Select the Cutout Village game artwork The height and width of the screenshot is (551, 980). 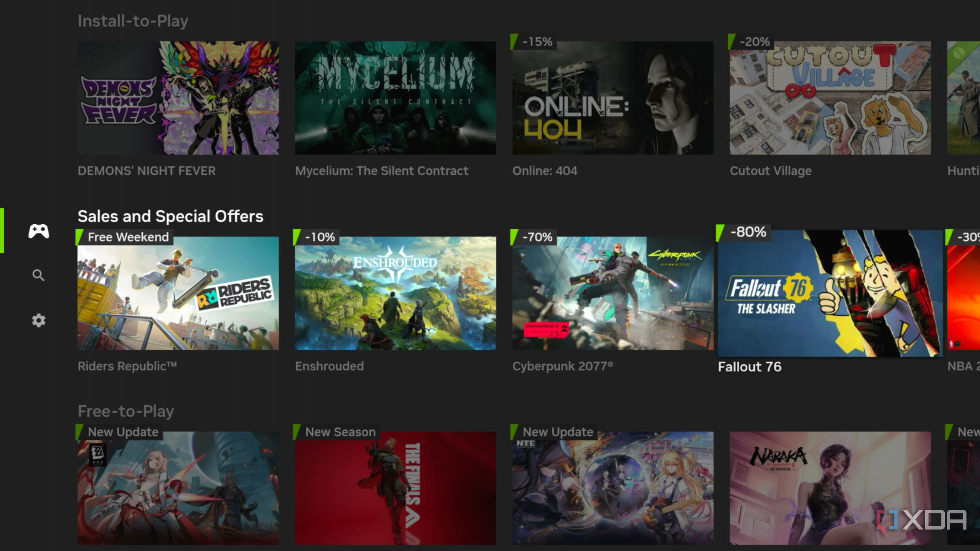tap(830, 98)
